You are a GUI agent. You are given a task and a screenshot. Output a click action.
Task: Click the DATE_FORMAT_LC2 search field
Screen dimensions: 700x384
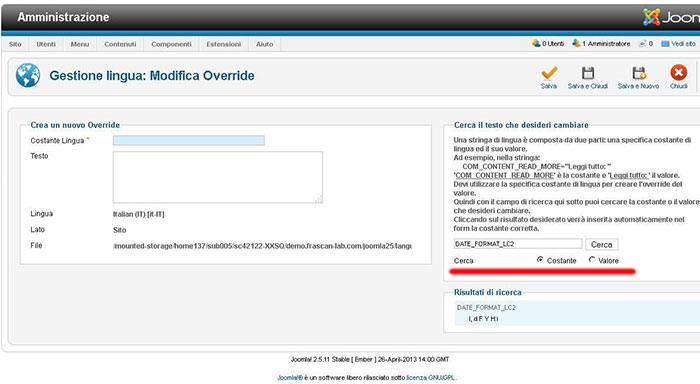tap(518, 244)
